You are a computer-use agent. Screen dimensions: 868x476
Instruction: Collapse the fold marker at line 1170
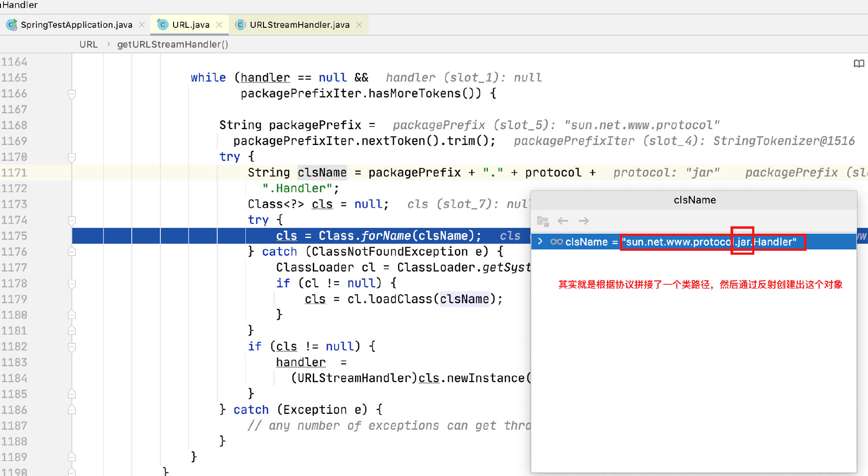pos(72,157)
